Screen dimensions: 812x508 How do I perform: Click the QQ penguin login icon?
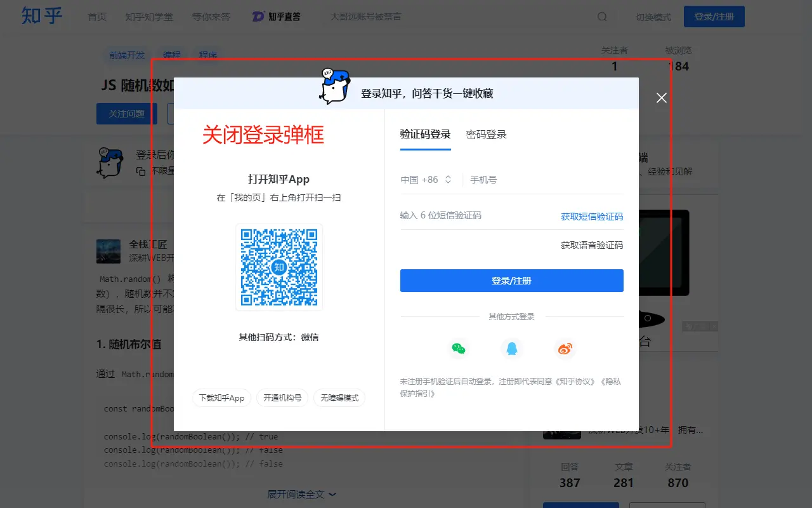(x=511, y=348)
